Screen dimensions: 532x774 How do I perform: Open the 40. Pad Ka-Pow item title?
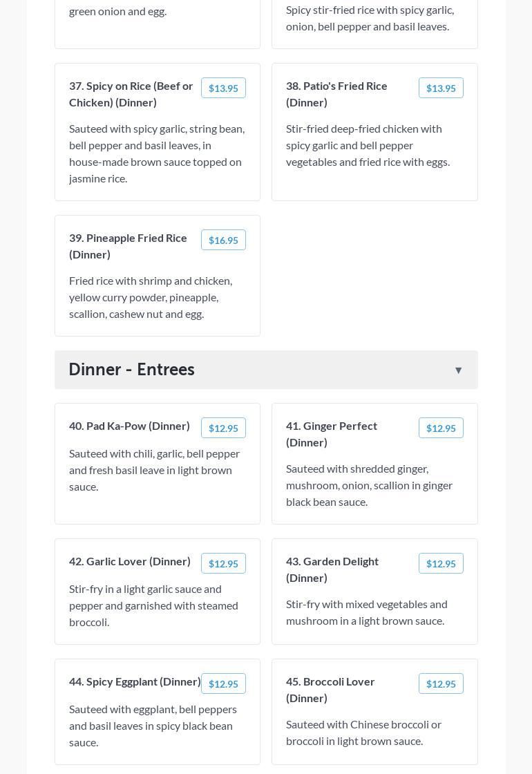coord(129,426)
